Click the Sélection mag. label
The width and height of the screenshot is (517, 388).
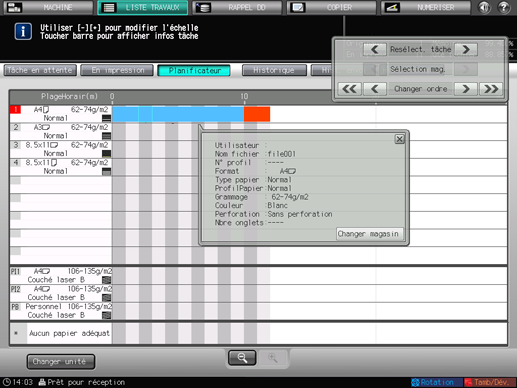pyautogui.click(x=418, y=69)
